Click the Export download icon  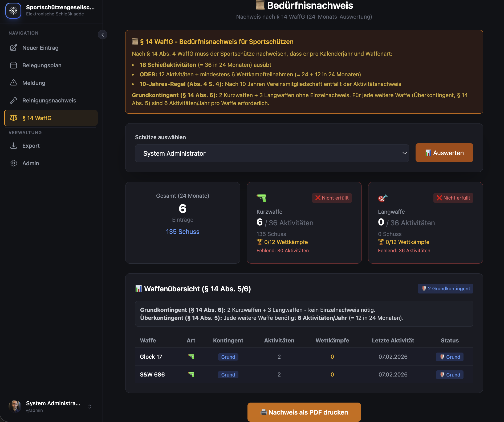click(x=14, y=146)
